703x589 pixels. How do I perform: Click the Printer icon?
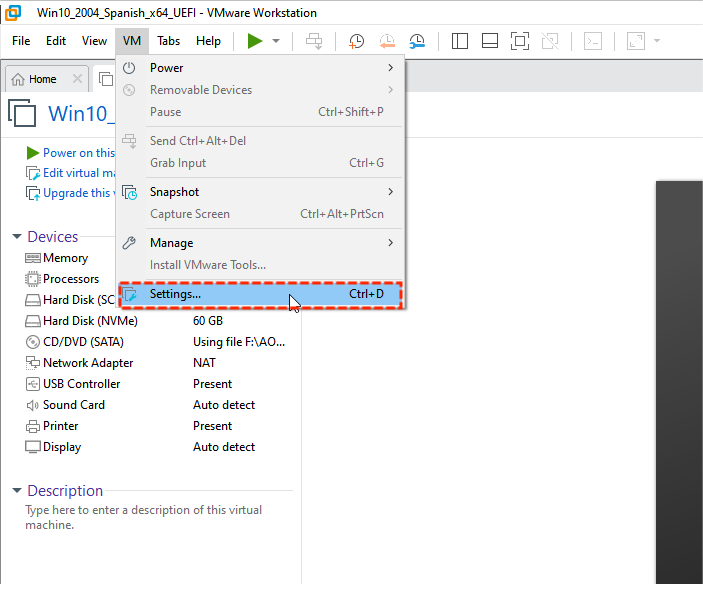[x=33, y=426]
